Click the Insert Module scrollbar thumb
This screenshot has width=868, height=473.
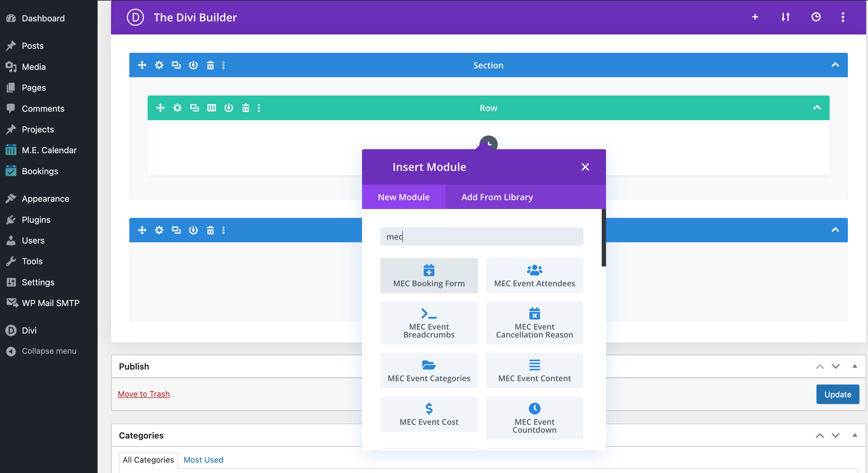(604, 238)
